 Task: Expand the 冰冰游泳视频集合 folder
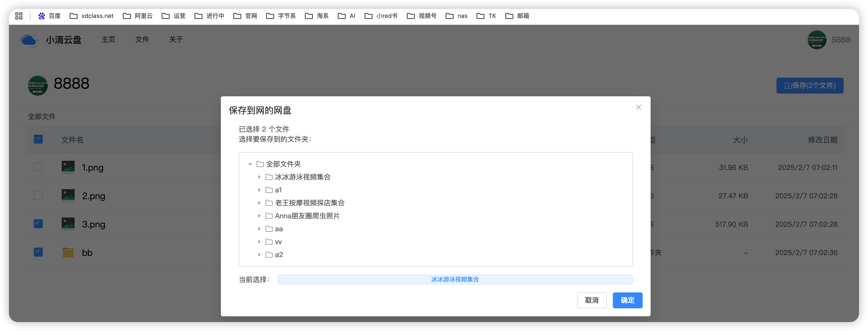(259, 177)
